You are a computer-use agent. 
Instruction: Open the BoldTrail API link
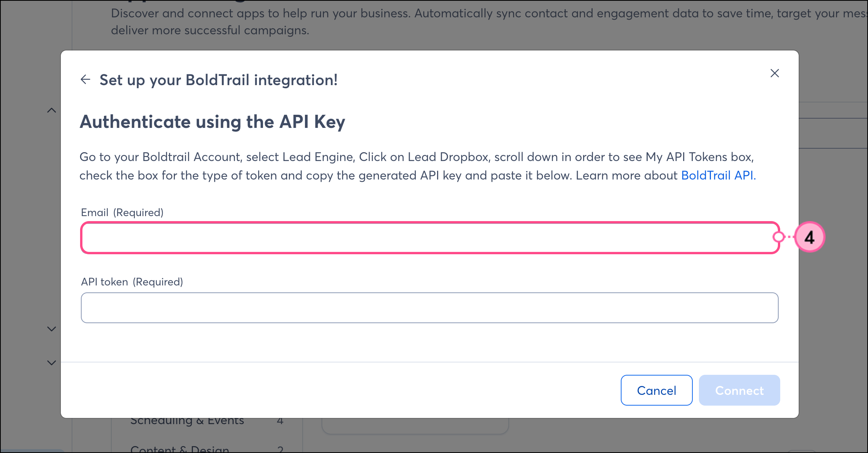718,175
